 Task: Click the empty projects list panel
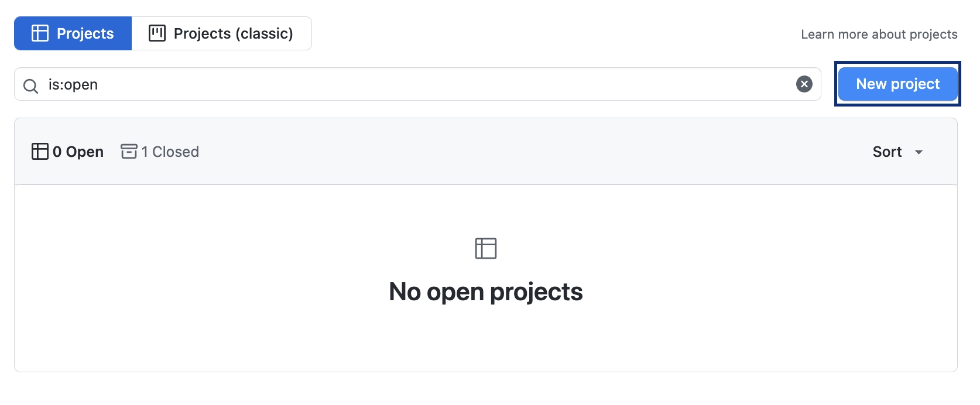(x=234, y=328)
